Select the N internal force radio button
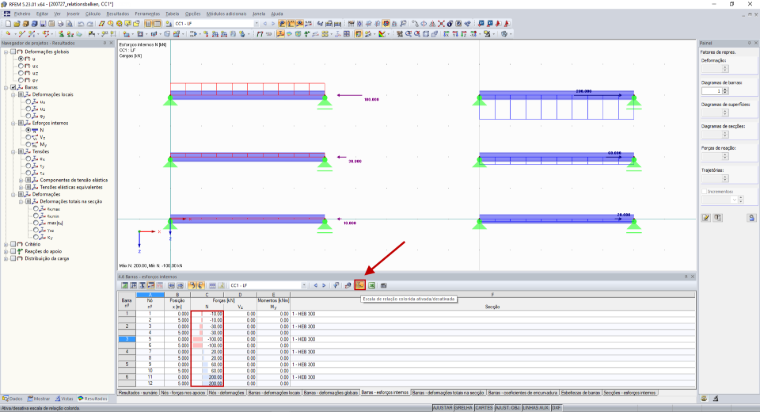The height and width of the screenshot is (412, 760). pyautogui.click(x=28, y=130)
